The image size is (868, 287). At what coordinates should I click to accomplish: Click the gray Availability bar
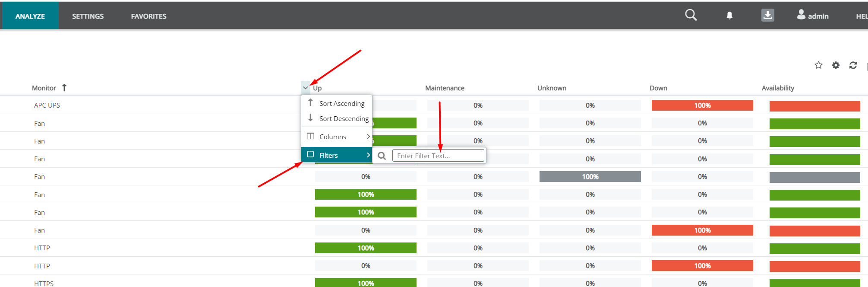click(815, 177)
